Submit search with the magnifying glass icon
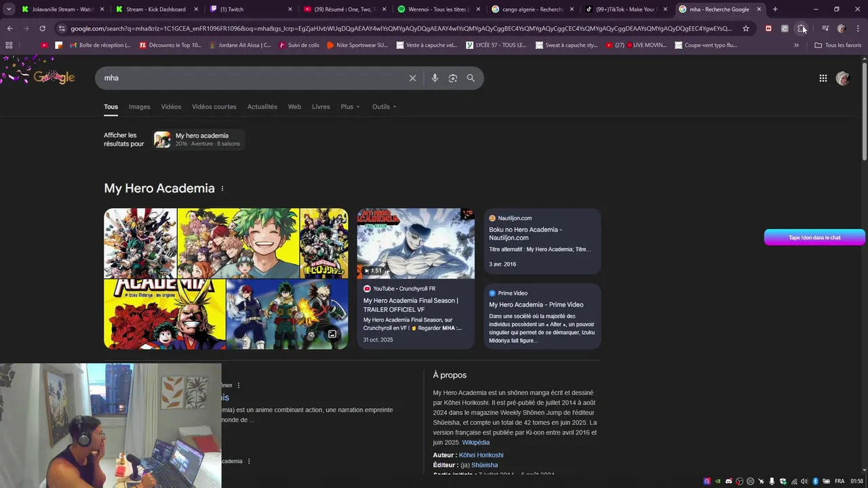This screenshot has width=868, height=488. (x=471, y=78)
